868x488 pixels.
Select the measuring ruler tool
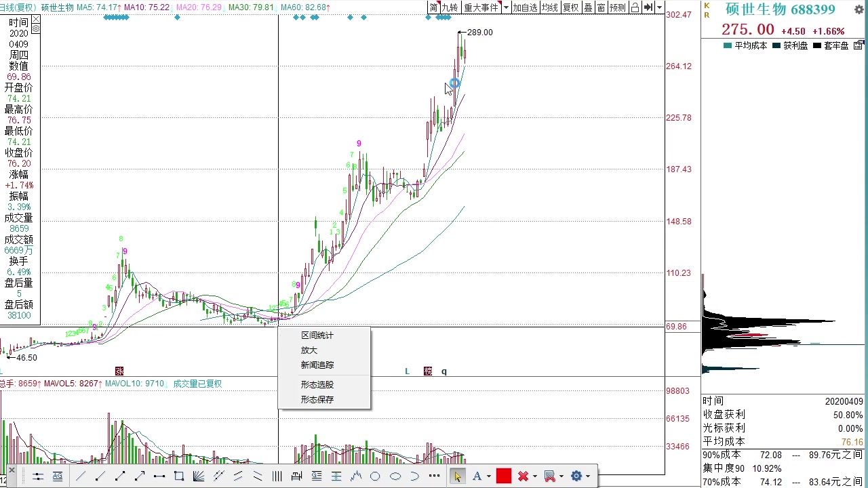click(296, 476)
